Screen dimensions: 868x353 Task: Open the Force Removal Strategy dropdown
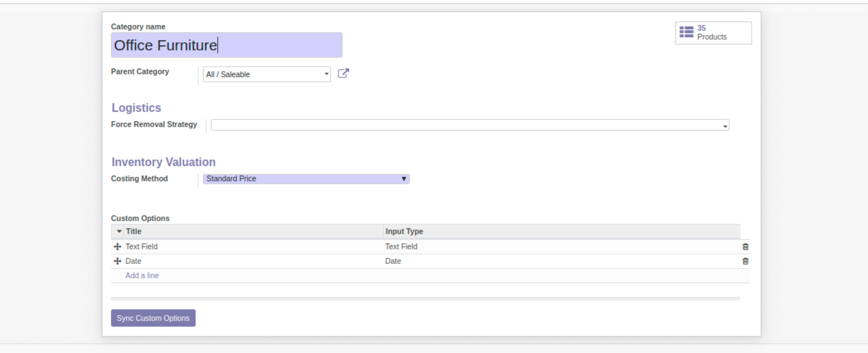(x=724, y=126)
